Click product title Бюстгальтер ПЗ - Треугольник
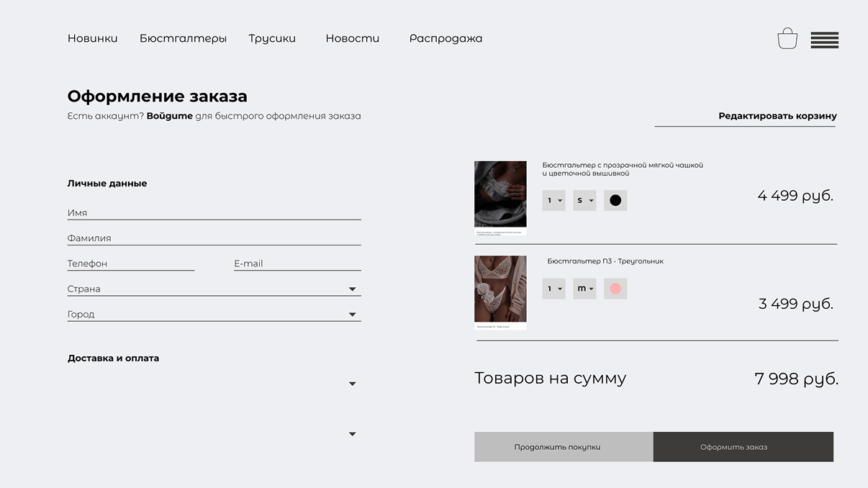868x488 pixels. click(x=605, y=261)
